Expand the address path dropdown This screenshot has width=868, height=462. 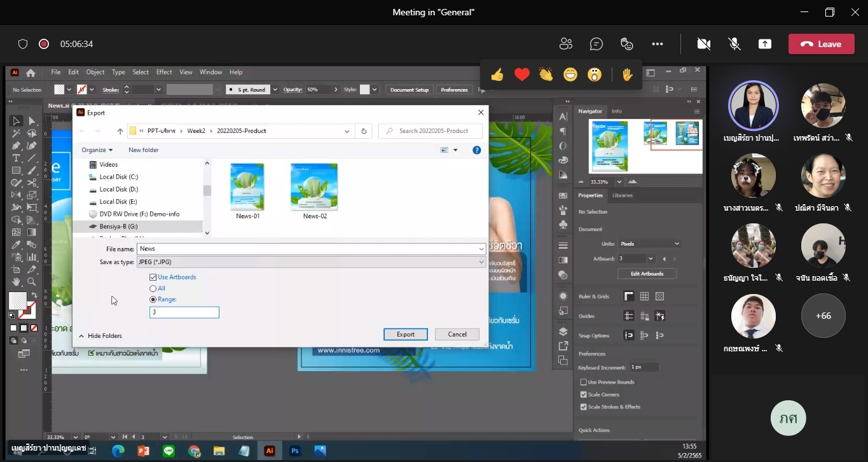347,131
